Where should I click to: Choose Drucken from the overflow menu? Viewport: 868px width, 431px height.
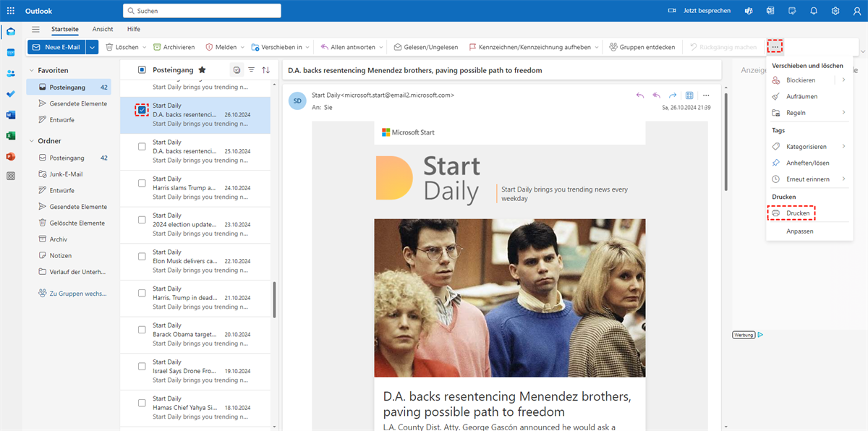point(797,213)
